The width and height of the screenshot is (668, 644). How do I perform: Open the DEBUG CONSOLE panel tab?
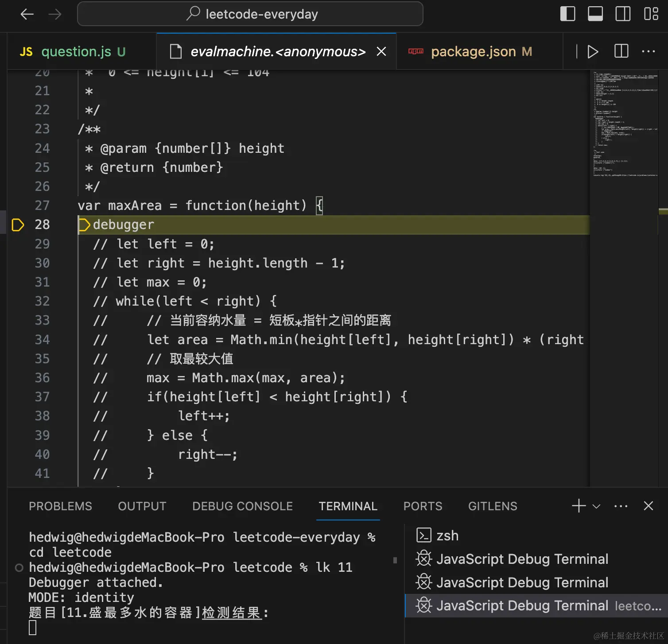242,506
